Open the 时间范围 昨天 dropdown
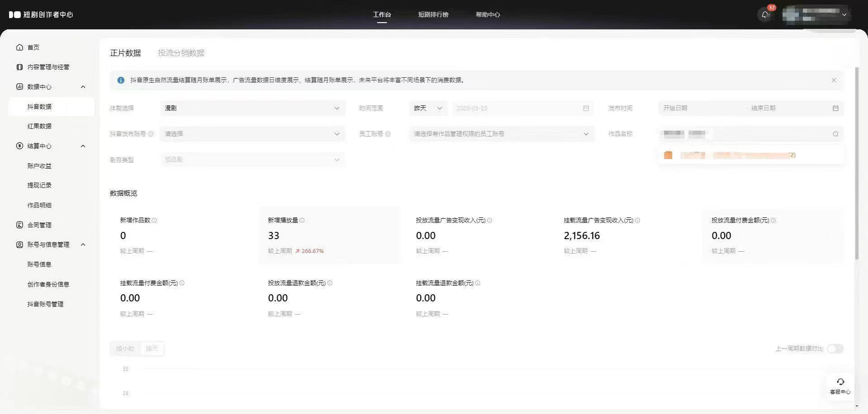The width and height of the screenshot is (868, 414). click(428, 108)
